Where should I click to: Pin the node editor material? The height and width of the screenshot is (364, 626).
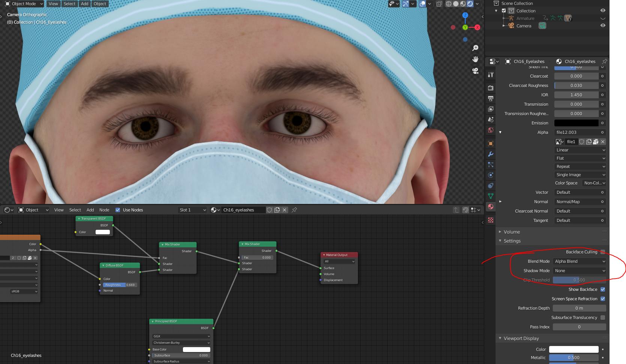point(294,210)
